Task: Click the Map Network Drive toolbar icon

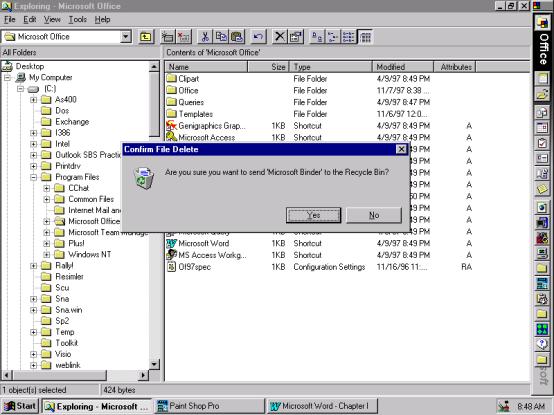Action: click(167, 37)
